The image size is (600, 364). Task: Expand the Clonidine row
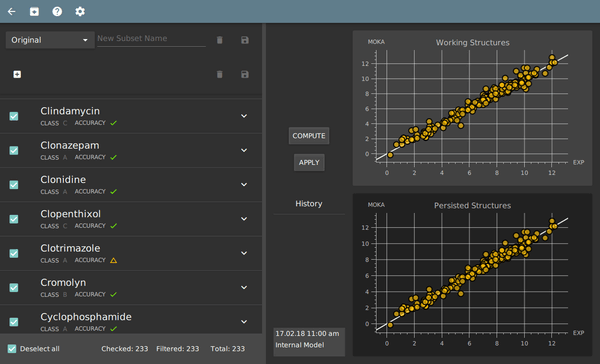coord(244,184)
